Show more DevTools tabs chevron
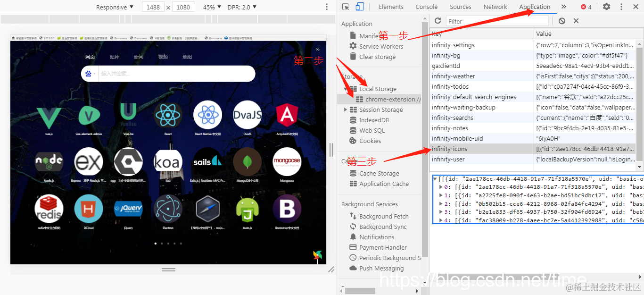644x295 pixels. 563,7
